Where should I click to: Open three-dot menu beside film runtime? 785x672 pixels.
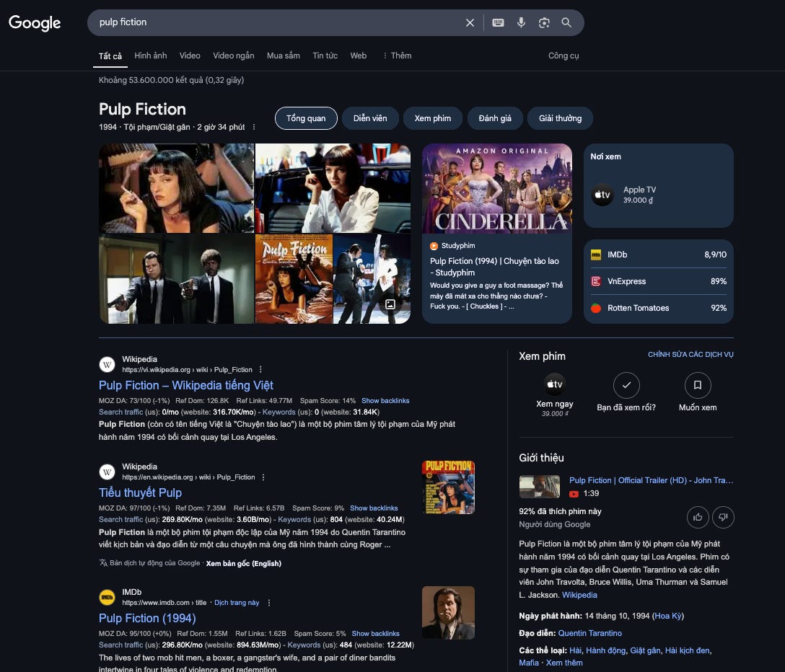pyautogui.click(x=254, y=127)
